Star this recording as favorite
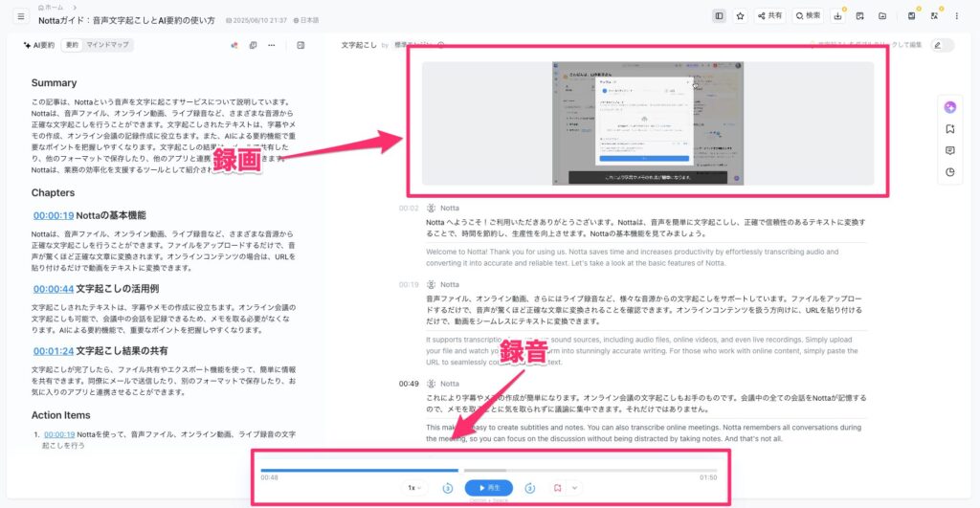This screenshot has height=508, width=980. tap(740, 16)
